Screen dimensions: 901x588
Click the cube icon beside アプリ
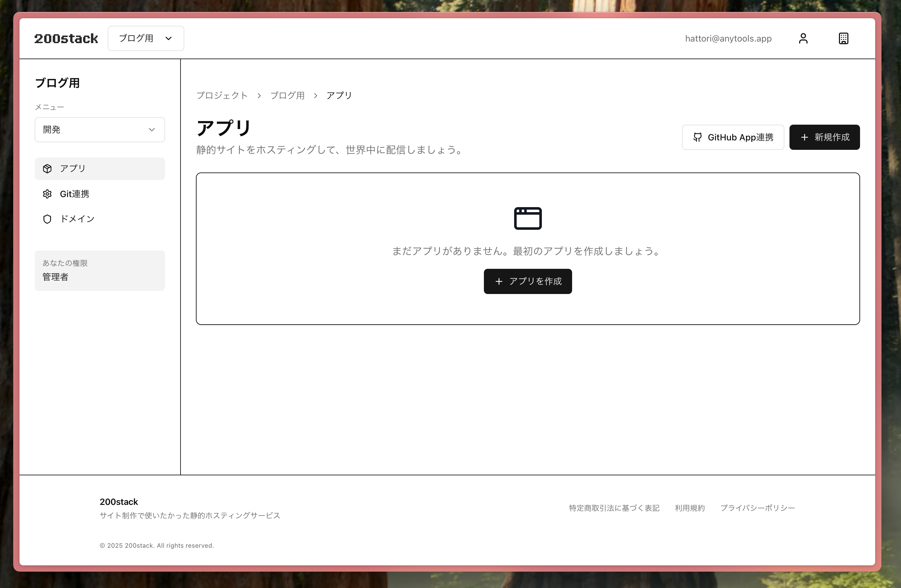tap(47, 169)
